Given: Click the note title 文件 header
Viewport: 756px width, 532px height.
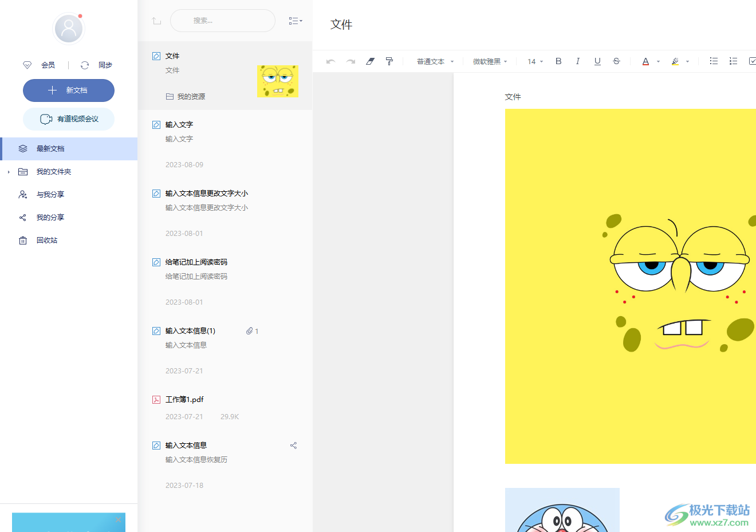Looking at the screenshot, I should [341, 25].
